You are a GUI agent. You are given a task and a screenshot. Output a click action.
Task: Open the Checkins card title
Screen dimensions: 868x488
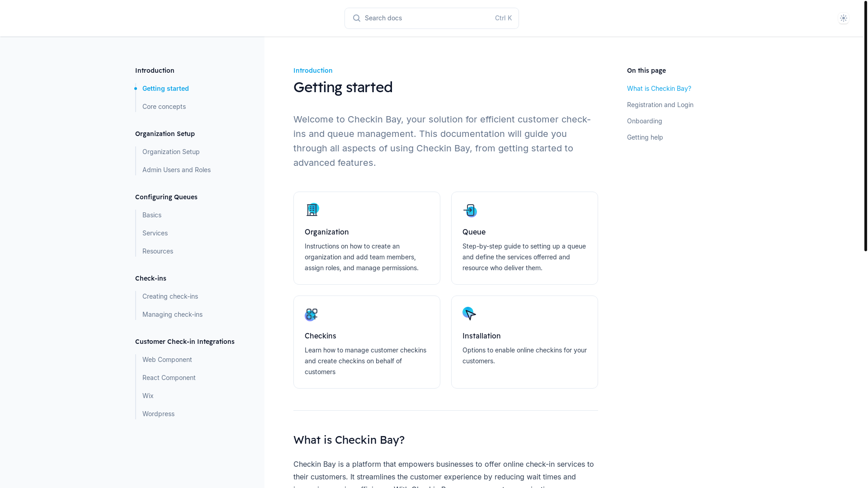tap(321, 336)
